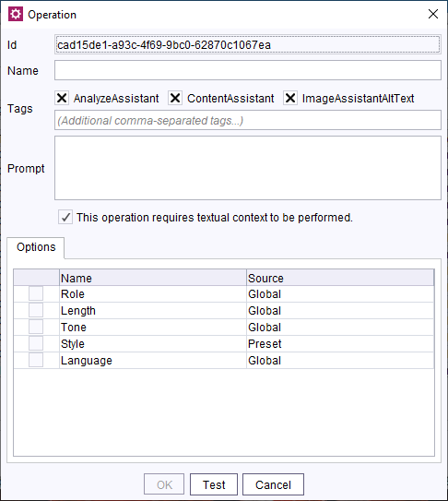Select the Style row's Preset source cell
The height and width of the screenshot is (501, 448).
coord(340,344)
